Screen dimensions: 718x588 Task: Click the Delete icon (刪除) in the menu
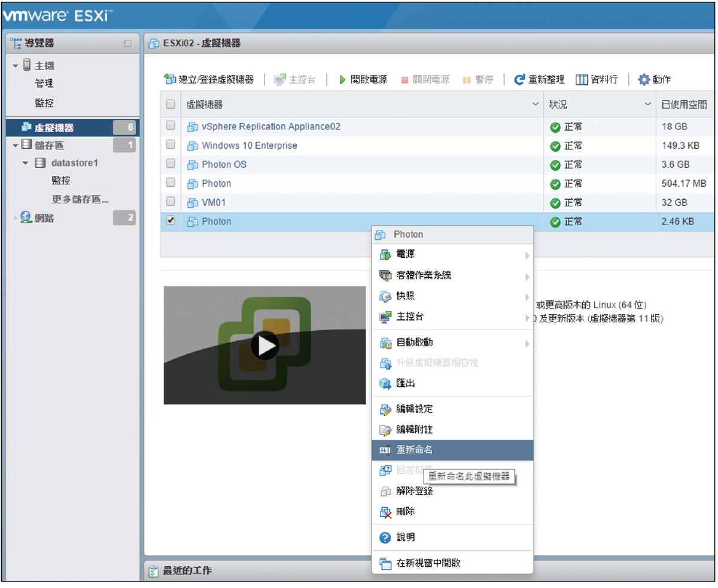(385, 512)
